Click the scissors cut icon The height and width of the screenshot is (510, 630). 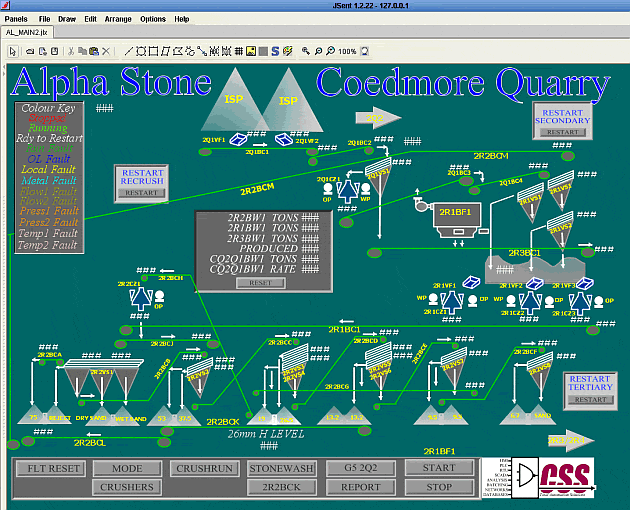coord(71,51)
